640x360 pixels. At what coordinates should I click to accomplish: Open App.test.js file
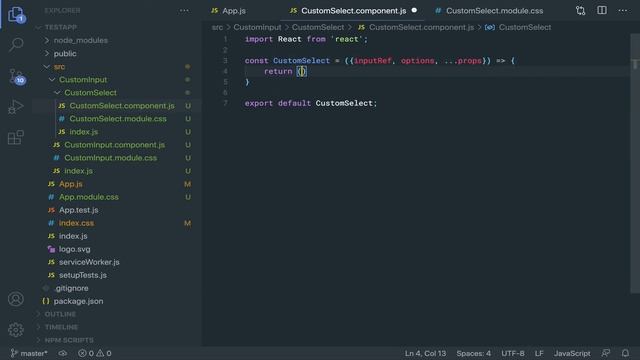coord(79,210)
